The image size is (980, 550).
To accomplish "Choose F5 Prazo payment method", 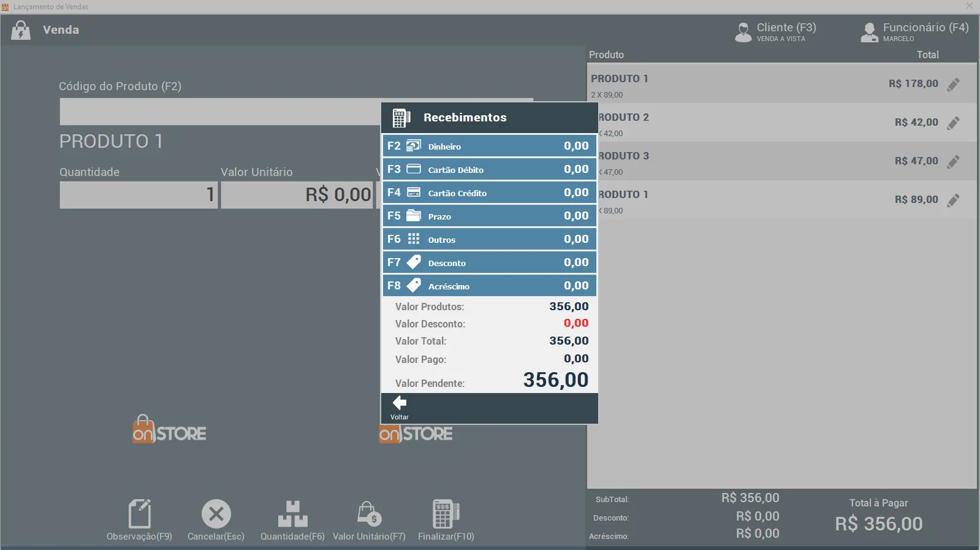I will tap(490, 216).
